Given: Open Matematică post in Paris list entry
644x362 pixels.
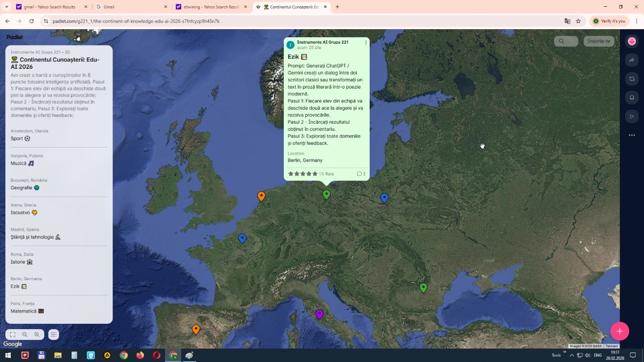Looking at the screenshot, I should pos(27,311).
